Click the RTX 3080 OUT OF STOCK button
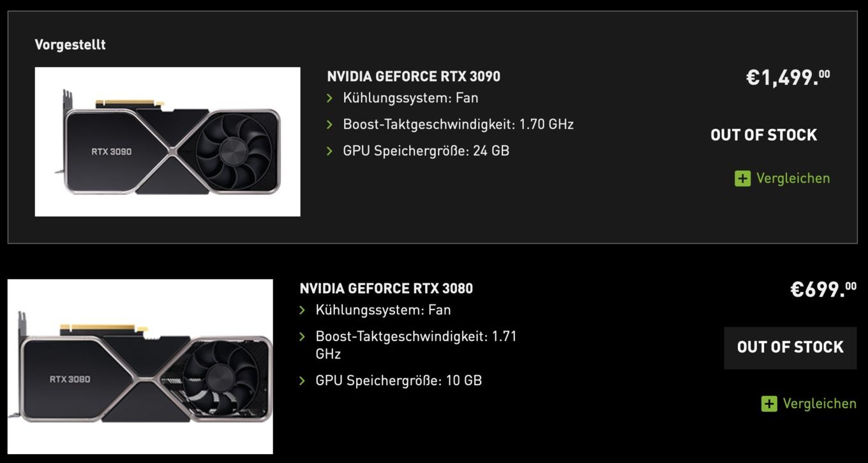Image resolution: width=868 pixels, height=463 pixels. coord(790,348)
